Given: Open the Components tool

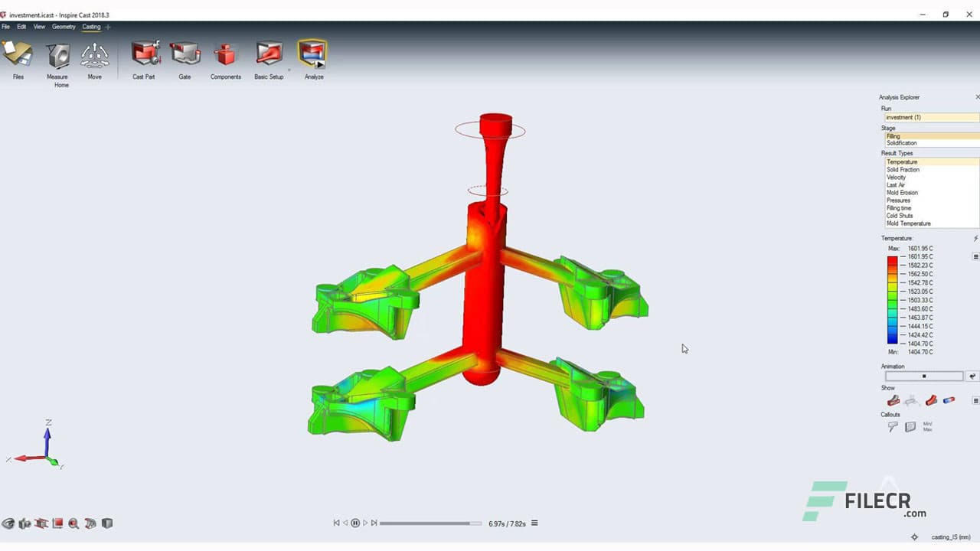Looking at the screenshot, I should pos(225,54).
